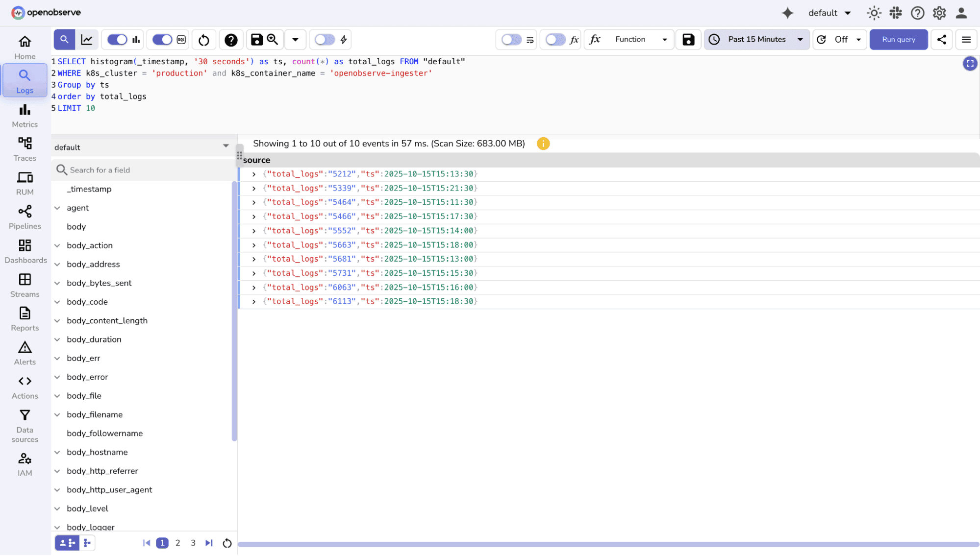Open the Alerts section
The height and width of the screenshot is (556, 980).
25,352
